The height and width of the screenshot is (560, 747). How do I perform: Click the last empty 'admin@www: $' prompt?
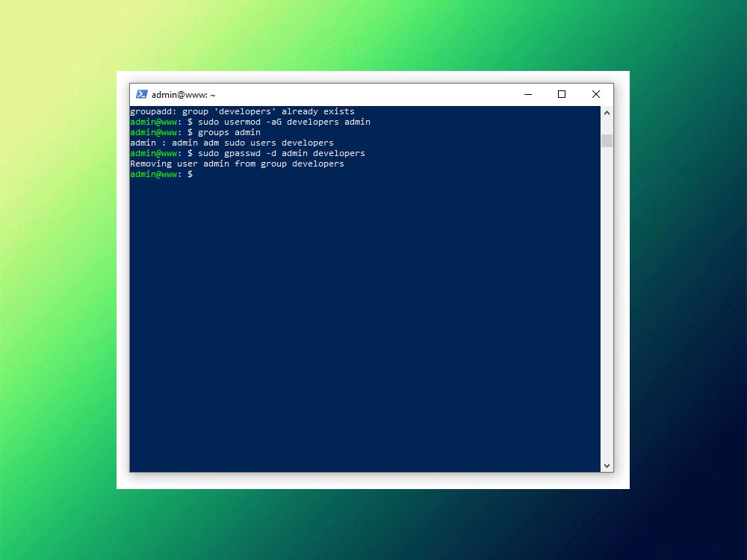(161, 174)
